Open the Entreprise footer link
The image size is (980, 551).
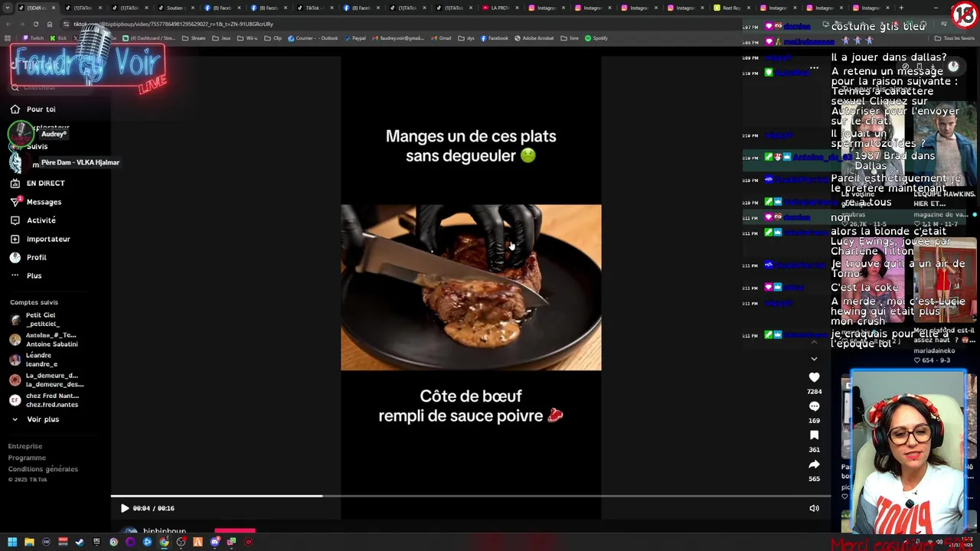click(x=25, y=446)
